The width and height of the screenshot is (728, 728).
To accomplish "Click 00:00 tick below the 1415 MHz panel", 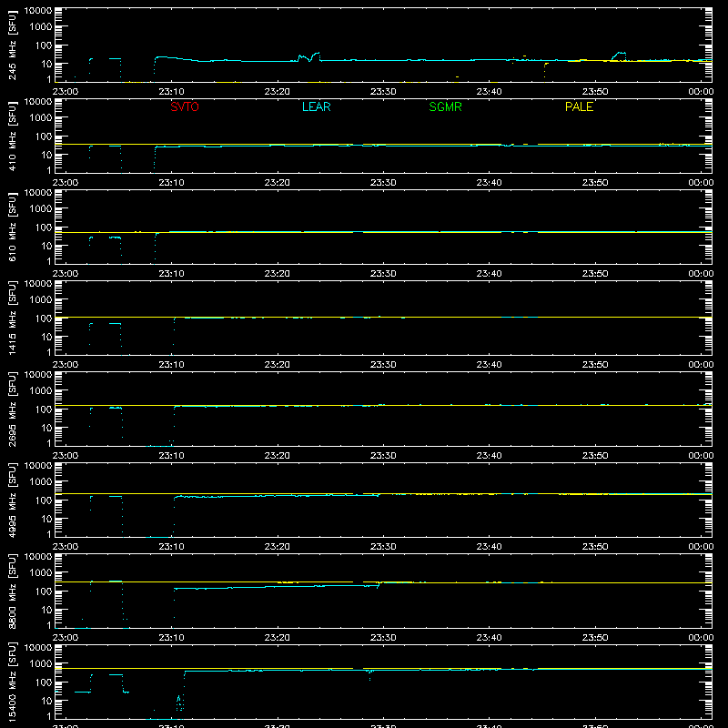I will click(701, 365).
